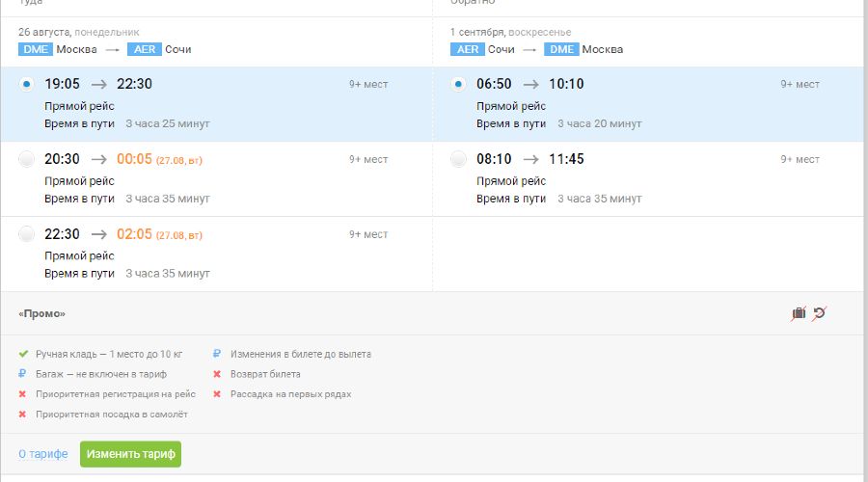Click the ruble icon beside Изменения в билете

pyautogui.click(x=217, y=354)
